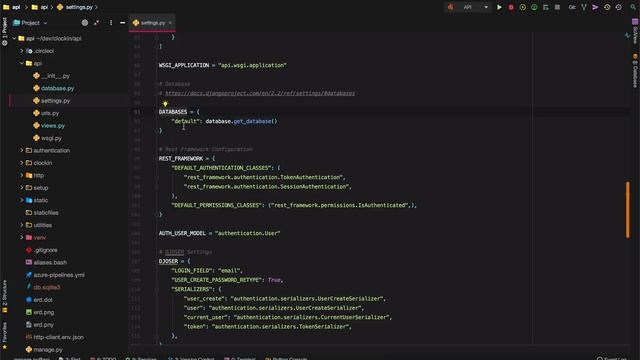Click the purple push arrow icon

[x=595, y=7]
